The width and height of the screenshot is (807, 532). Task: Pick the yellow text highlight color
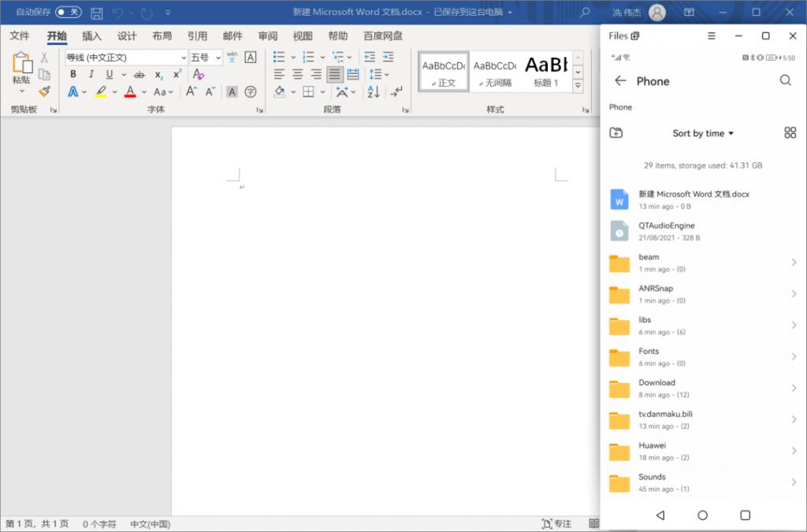click(x=101, y=91)
